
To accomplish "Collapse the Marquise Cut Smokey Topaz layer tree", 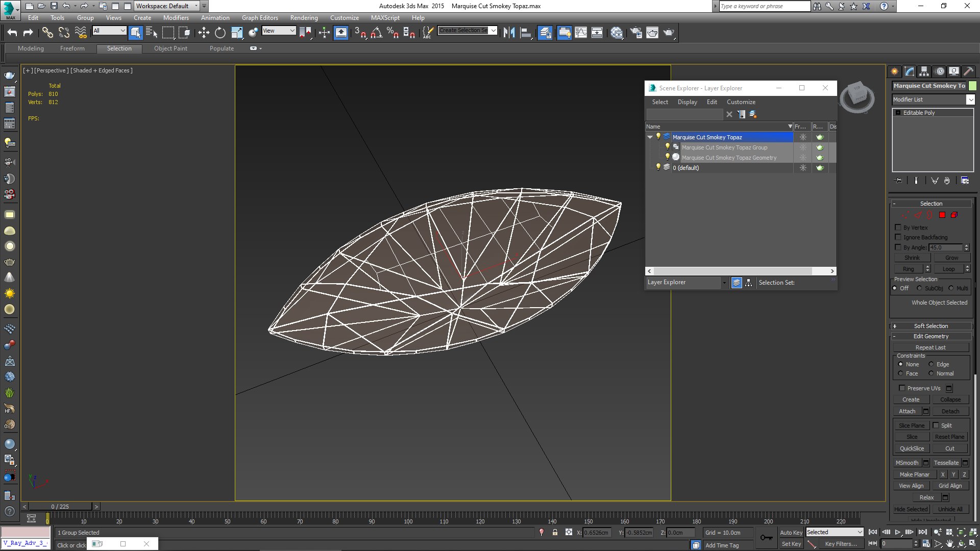I will coord(650,137).
